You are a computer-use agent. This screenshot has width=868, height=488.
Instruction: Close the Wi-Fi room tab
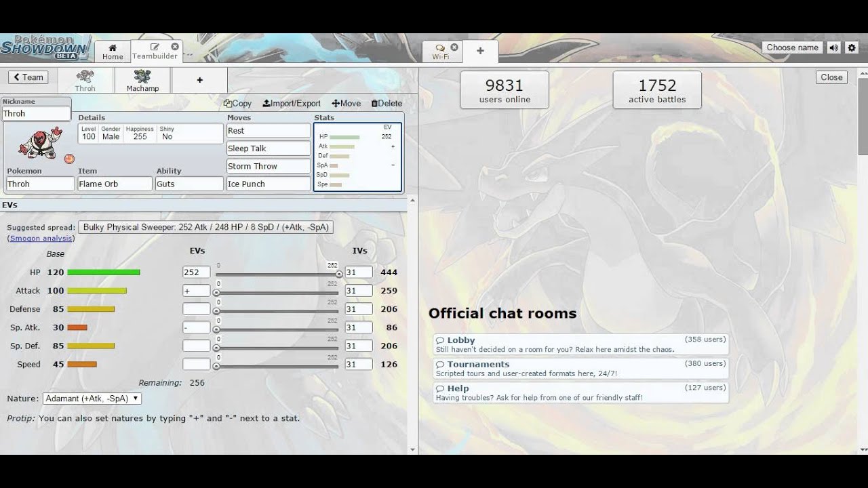point(454,47)
